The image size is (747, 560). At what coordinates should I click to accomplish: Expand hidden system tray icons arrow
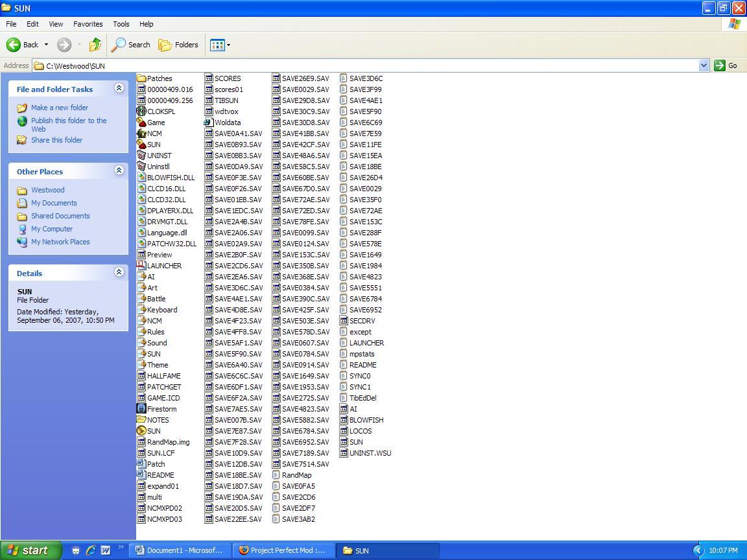coord(698,550)
